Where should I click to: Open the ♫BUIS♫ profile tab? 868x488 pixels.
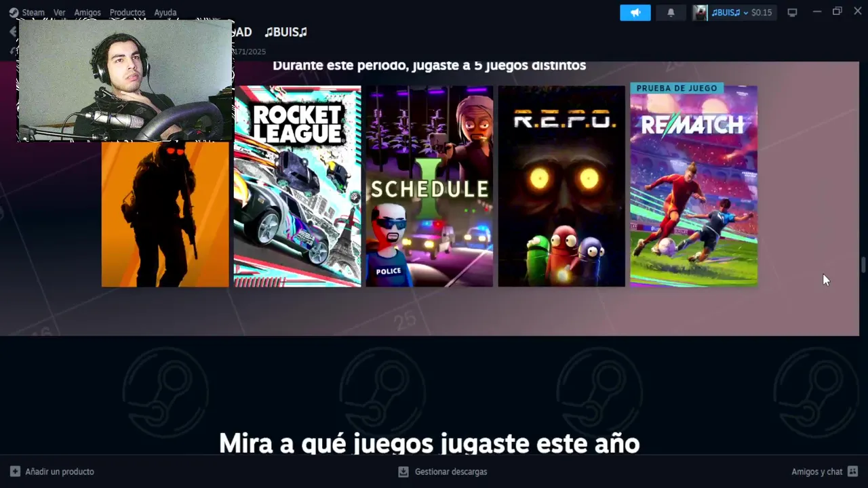(285, 32)
